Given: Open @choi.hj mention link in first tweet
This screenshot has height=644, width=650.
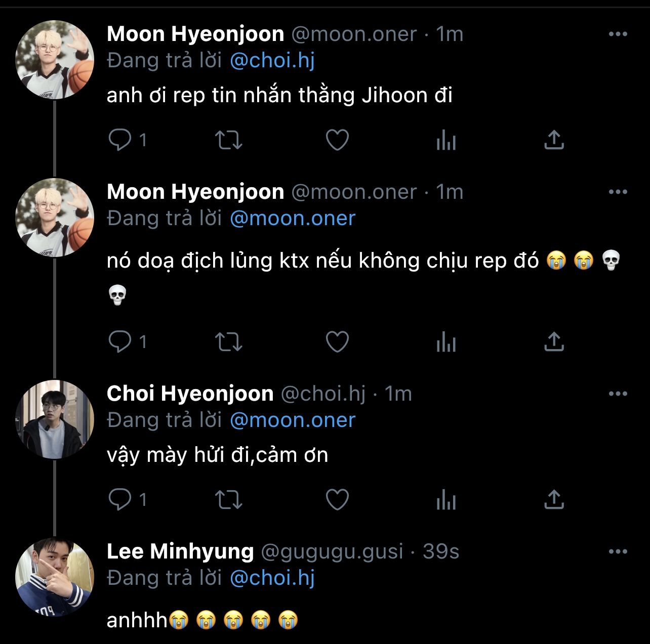Looking at the screenshot, I should [272, 61].
